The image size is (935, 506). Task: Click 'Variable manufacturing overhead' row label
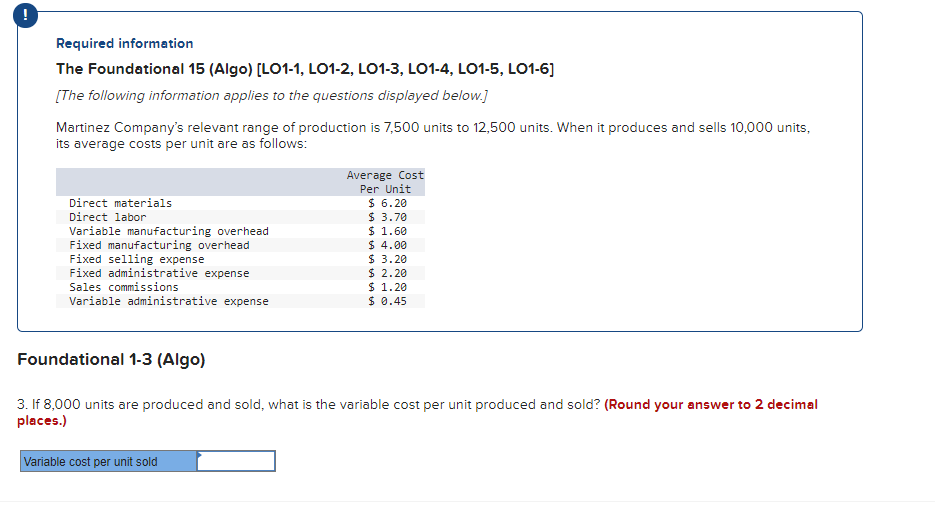point(169,231)
